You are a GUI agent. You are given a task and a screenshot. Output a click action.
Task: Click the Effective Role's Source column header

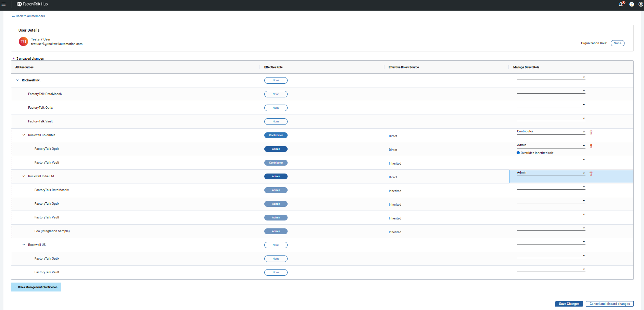pos(404,67)
